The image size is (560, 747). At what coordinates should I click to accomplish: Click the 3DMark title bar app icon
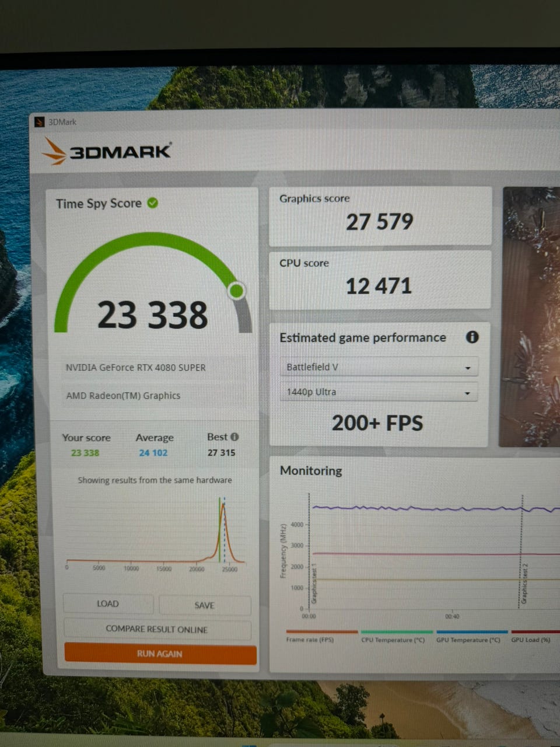click(x=40, y=122)
